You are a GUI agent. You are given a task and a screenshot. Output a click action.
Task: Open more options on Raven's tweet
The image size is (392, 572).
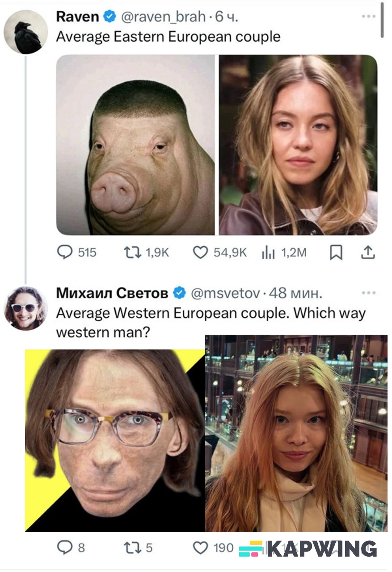point(368,17)
